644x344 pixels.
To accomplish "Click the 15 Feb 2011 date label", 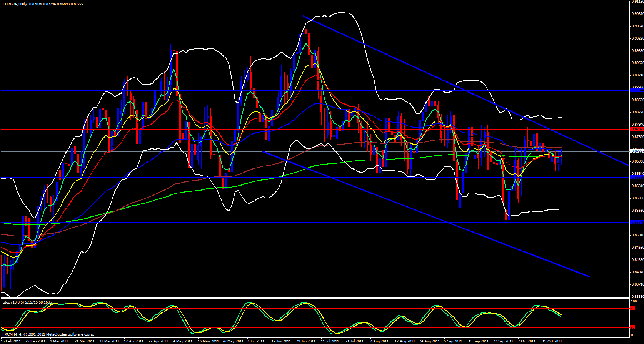I will (x=11, y=341).
